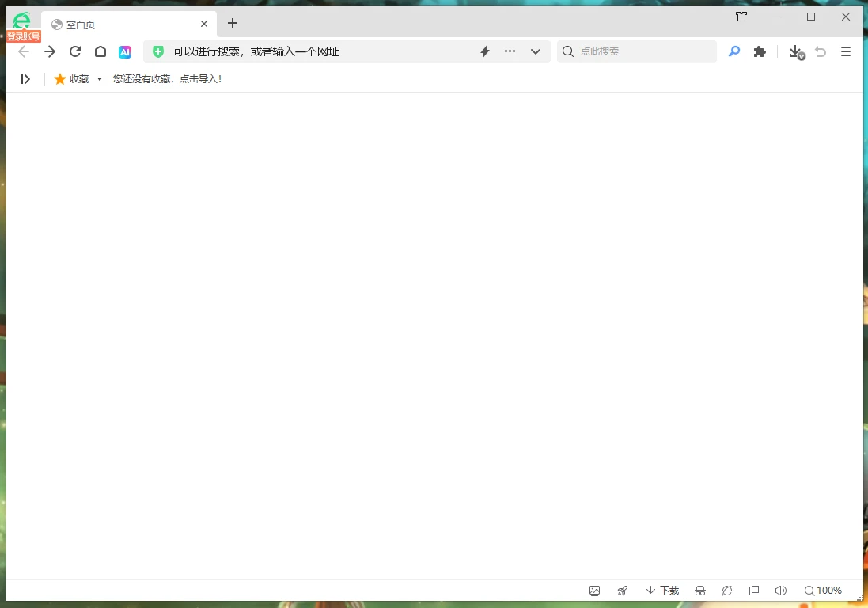The width and height of the screenshot is (868, 608).
Task: Open the download manager dropdown icon
Action: (797, 52)
